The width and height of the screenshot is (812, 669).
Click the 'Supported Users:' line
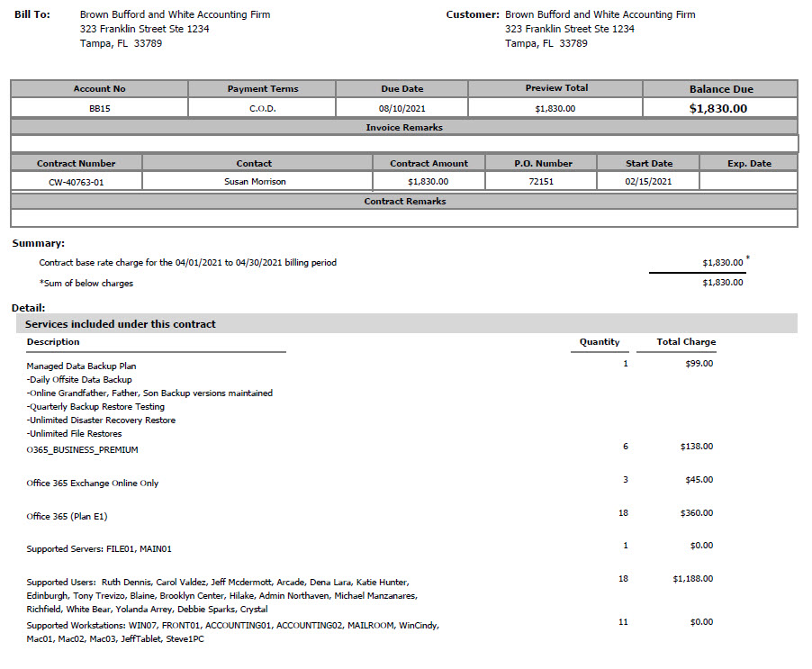(x=222, y=595)
